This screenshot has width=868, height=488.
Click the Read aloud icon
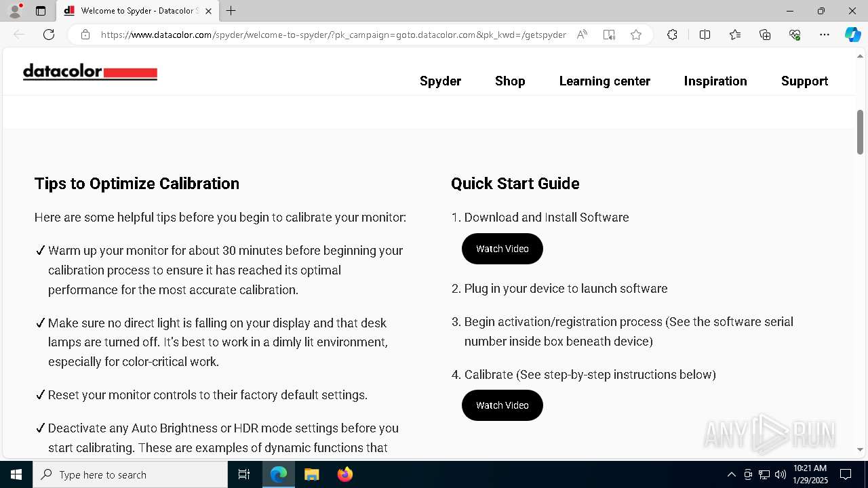582,35
